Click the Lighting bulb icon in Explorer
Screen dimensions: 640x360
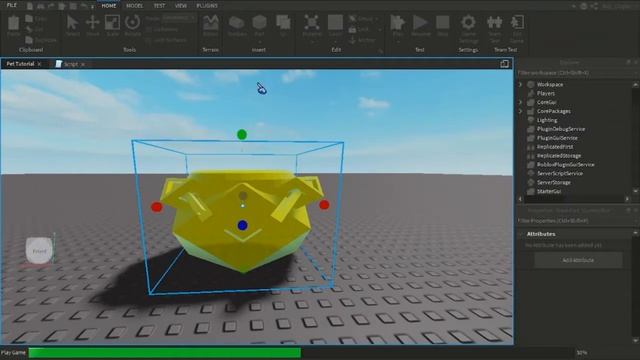pos(531,120)
